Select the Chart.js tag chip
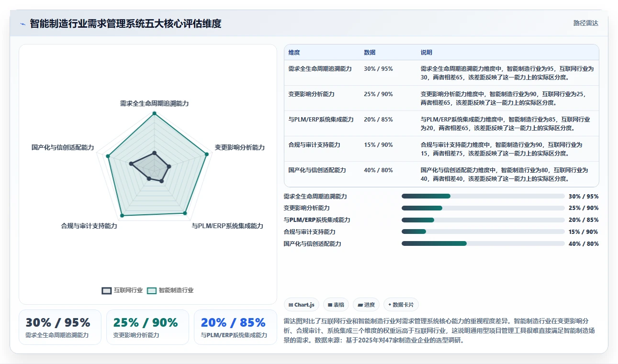The height and width of the screenshot is (364, 618). click(x=302, y=305)
